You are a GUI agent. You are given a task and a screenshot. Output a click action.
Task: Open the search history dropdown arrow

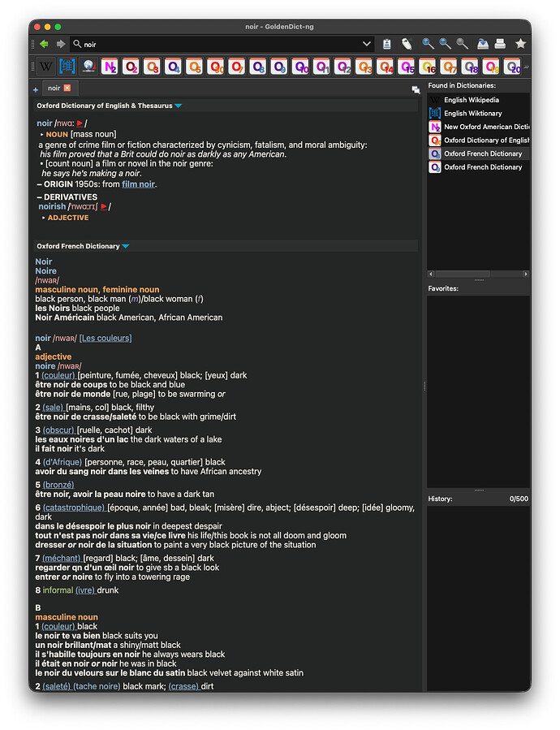(367, 44)
